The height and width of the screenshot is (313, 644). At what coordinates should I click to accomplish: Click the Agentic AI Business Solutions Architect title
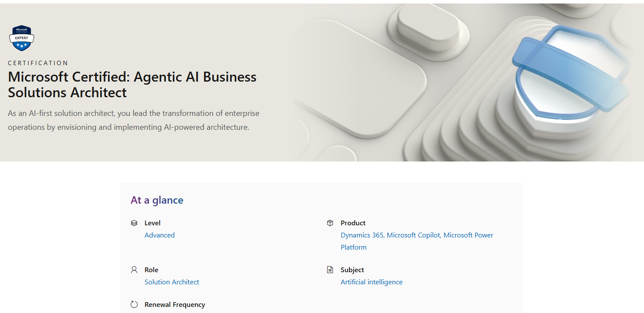(x=132, y=85)
